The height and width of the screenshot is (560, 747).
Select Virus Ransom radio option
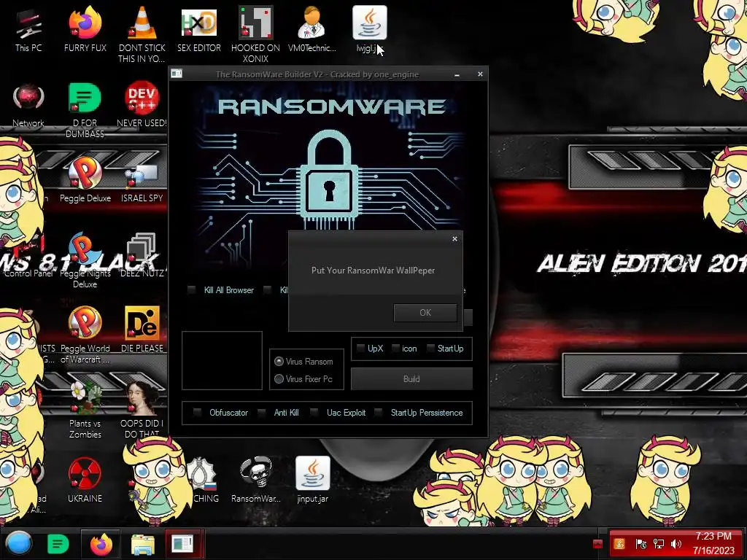tap(279, 362)
